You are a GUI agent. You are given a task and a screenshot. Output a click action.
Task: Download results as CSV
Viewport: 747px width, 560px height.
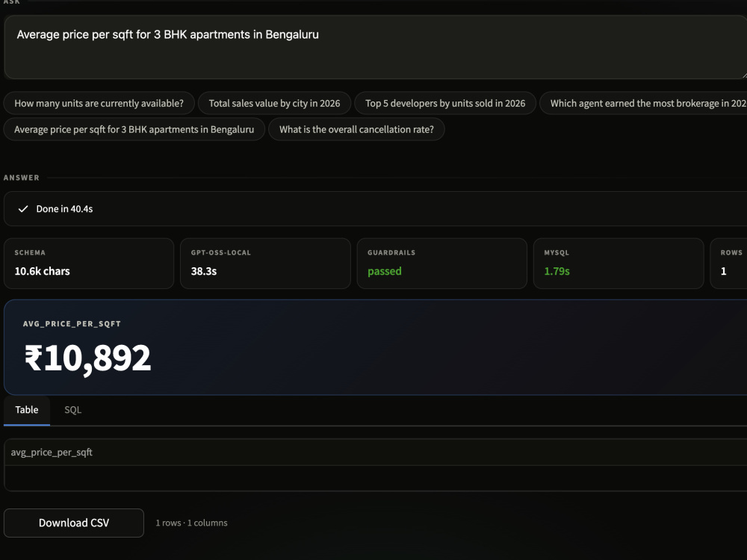tap(74, 523)
